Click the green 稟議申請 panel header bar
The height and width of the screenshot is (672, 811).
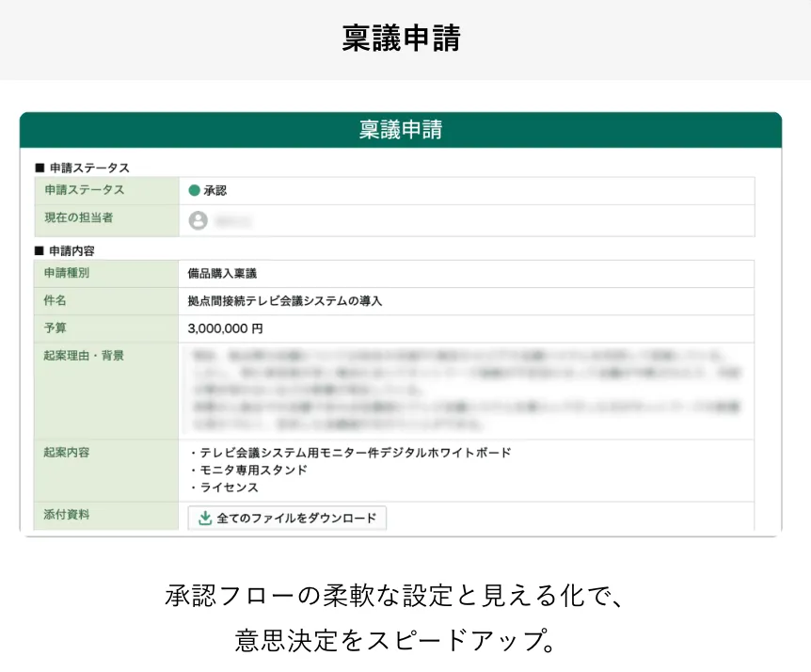[402, 130]
